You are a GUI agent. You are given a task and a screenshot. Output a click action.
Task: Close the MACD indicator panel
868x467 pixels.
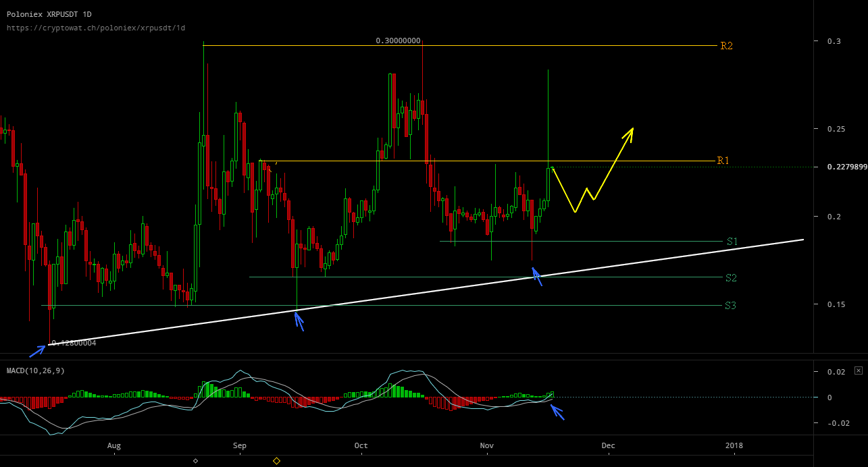click(x=859, y=370)
